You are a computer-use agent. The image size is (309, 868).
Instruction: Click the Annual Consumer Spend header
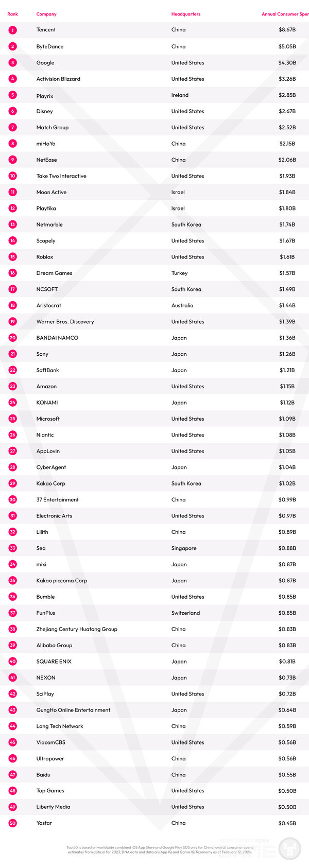[x=285, y=14]
